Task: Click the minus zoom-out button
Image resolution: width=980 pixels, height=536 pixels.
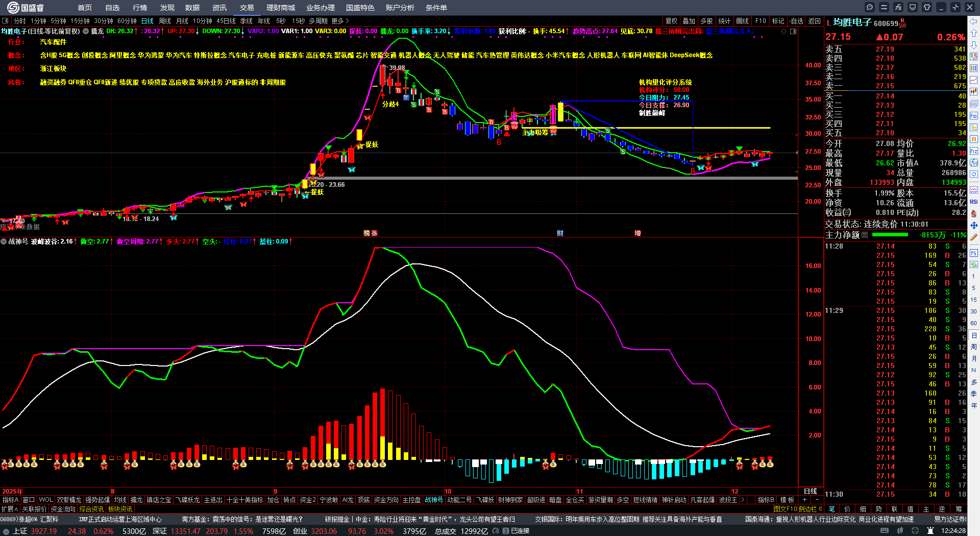Action: 817,500
